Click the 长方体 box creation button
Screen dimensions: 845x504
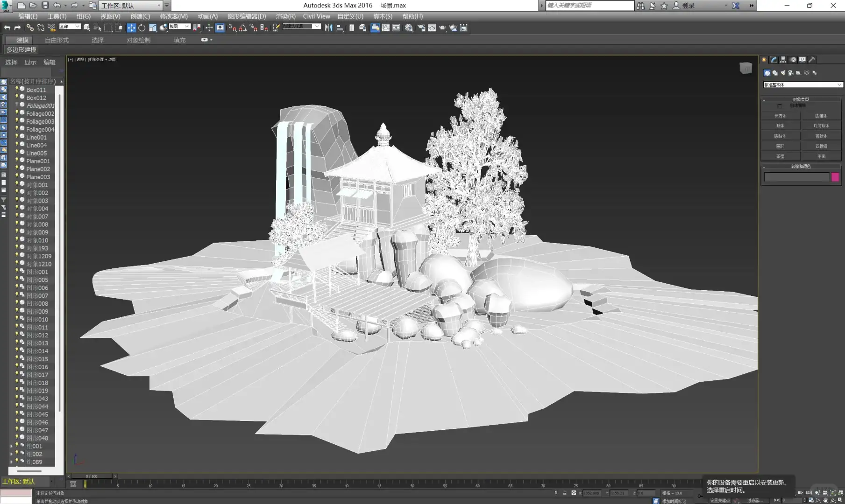(780, 116)
